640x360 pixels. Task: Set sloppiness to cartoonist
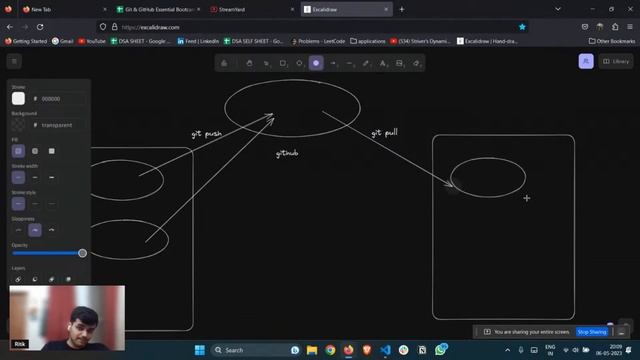[51, 230]
